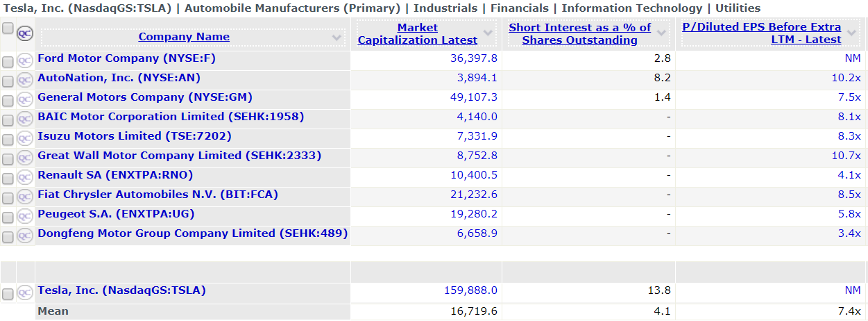The height and width of the screenshot is (321, 868).
Task: Tick the select-all checkbox in the header
Action: 8,28
